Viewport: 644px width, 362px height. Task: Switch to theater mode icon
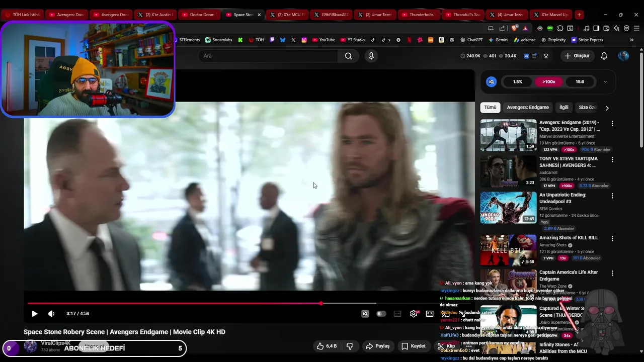click(430, 314)
